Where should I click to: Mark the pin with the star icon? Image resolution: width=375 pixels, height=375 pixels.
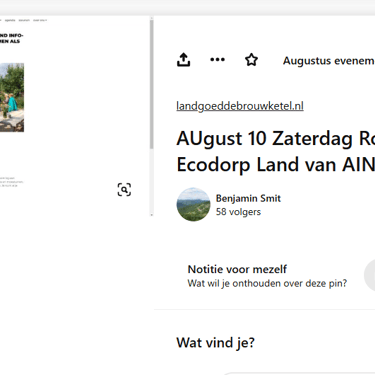click(x=251, y=60)
